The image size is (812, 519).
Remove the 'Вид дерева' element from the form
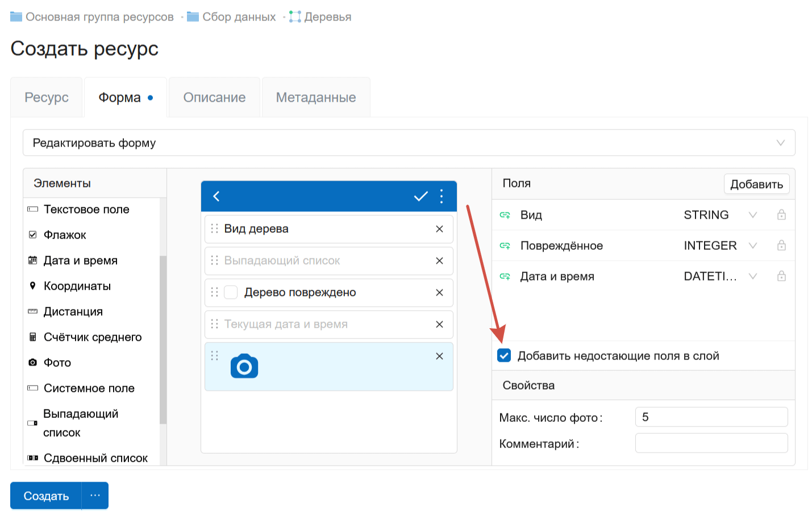[x=439, y=229]
